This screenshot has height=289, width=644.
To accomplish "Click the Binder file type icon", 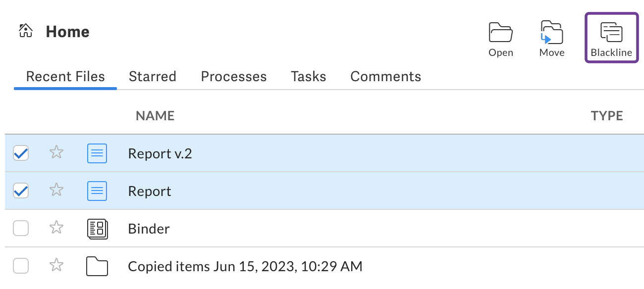I will (97, 229).
